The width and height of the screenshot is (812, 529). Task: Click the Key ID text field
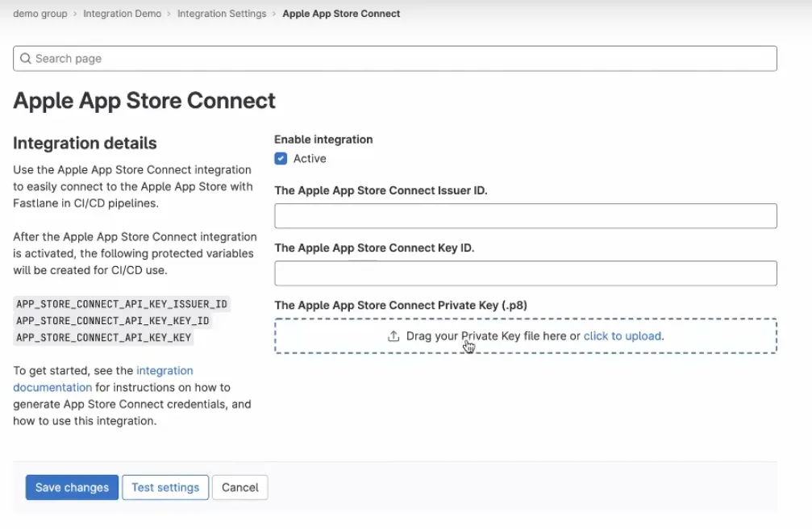525,273
